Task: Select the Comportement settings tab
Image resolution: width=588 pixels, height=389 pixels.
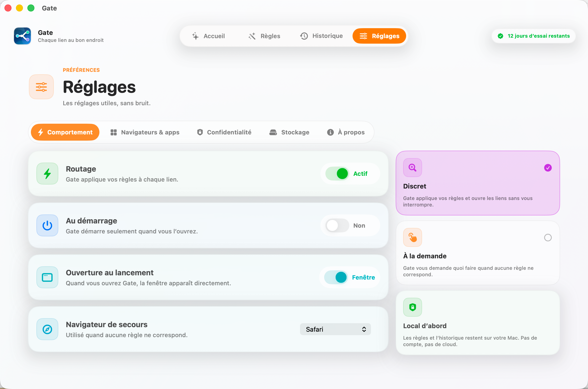Action: click(x=65, y=132)
